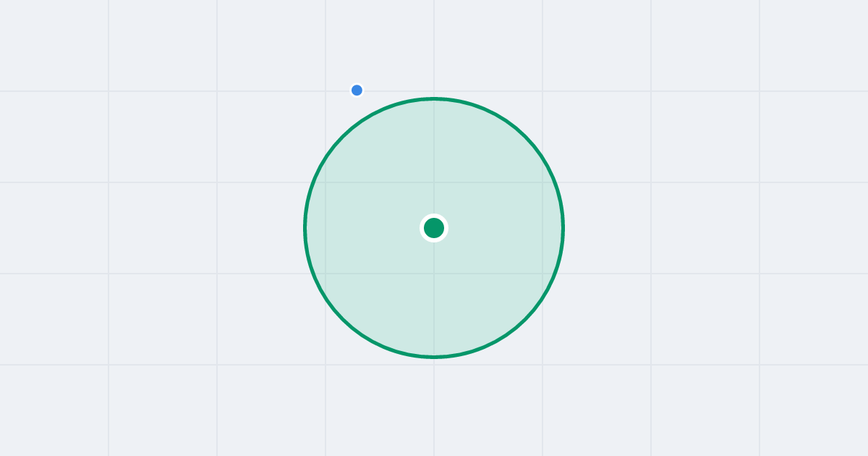
Task: Click the bottommost point of the green circle outline
Action: point(434,357)
